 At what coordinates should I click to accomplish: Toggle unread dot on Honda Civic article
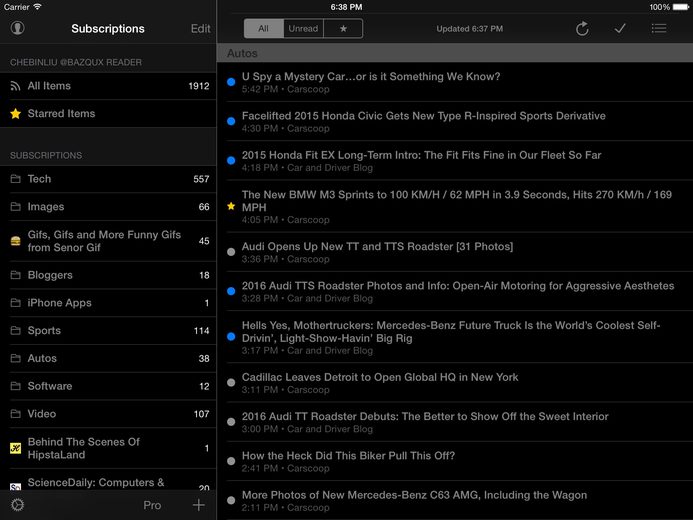point(231,121)
